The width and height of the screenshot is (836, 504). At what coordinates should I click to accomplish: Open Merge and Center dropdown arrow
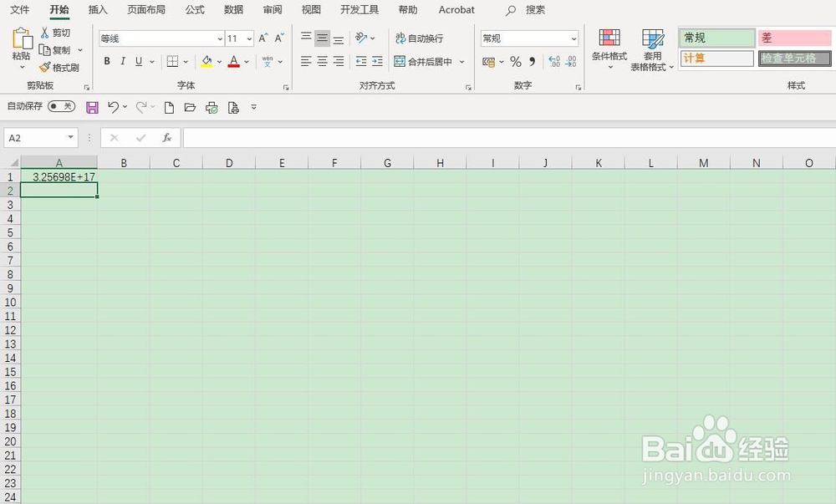461,62
